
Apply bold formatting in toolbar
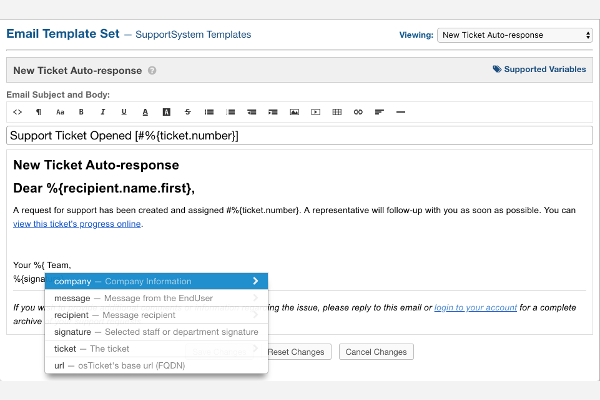click(81, 112)
